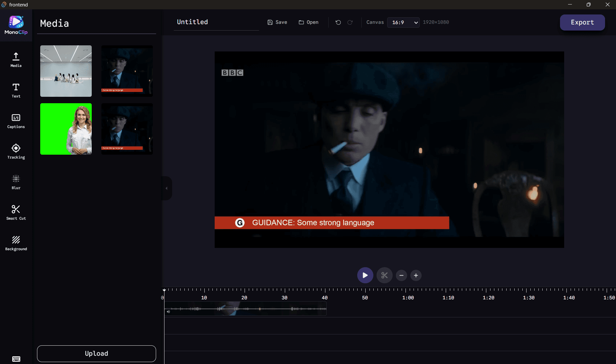Open the Media sidebar panel
616x364 pixels.
(x=16, y=60)
